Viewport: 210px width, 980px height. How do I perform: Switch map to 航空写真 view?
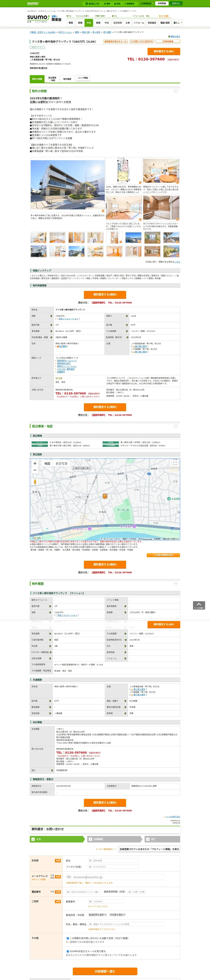pyautogui.click(x=62, y=463)
